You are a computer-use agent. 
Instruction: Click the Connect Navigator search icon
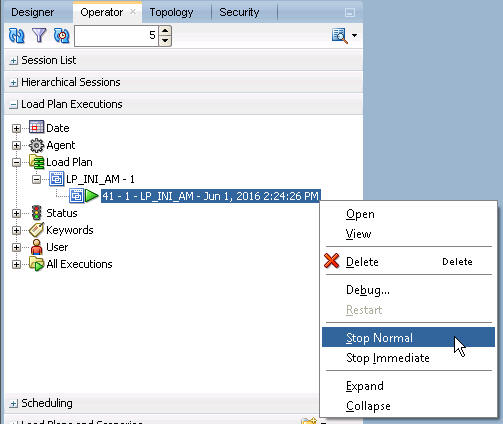tap(340, 36)
